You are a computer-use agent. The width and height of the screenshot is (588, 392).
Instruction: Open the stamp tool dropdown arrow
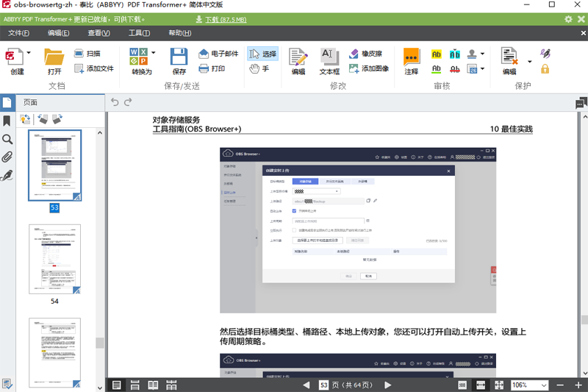click(482, 54)
